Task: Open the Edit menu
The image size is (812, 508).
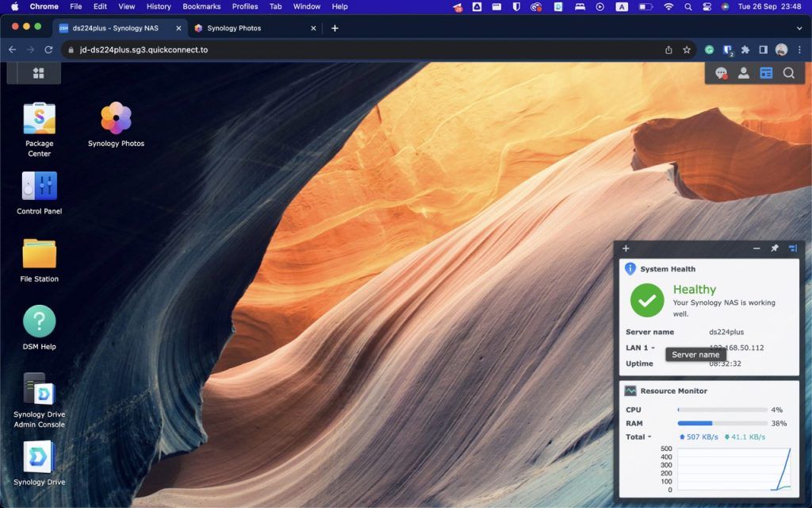Action: coord(100,6)
